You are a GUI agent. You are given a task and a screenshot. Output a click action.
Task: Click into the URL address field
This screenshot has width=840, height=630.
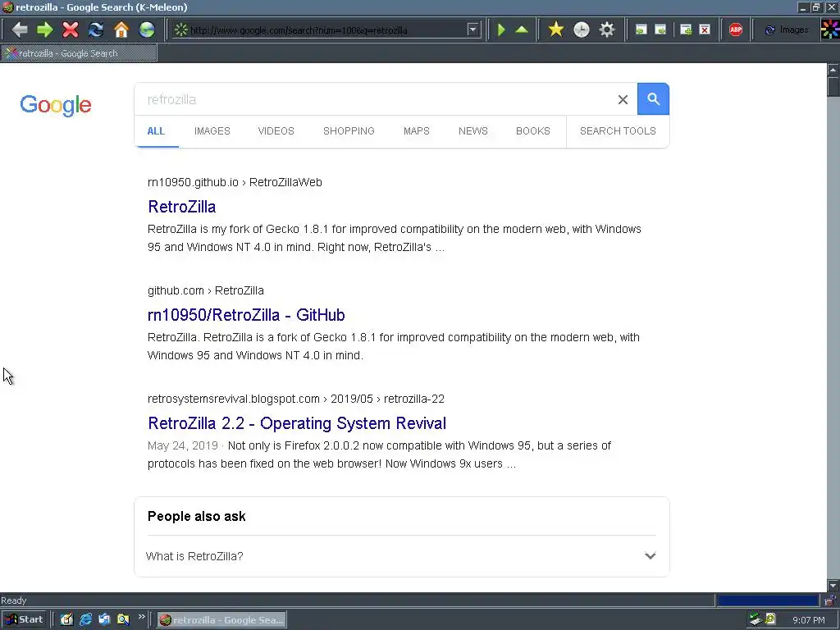pyautogui.click(x=326, y=30)
